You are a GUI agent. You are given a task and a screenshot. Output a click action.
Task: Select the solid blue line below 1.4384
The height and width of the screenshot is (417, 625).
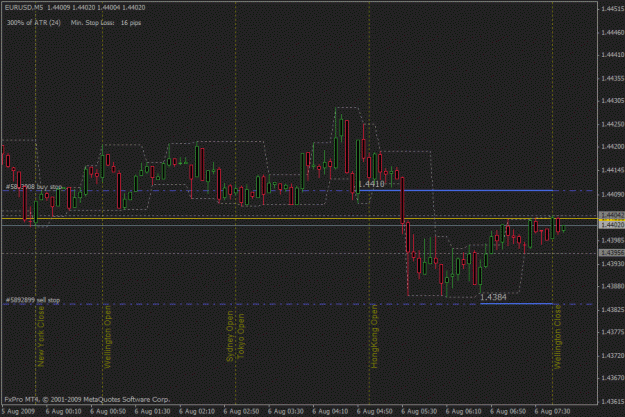517,304
